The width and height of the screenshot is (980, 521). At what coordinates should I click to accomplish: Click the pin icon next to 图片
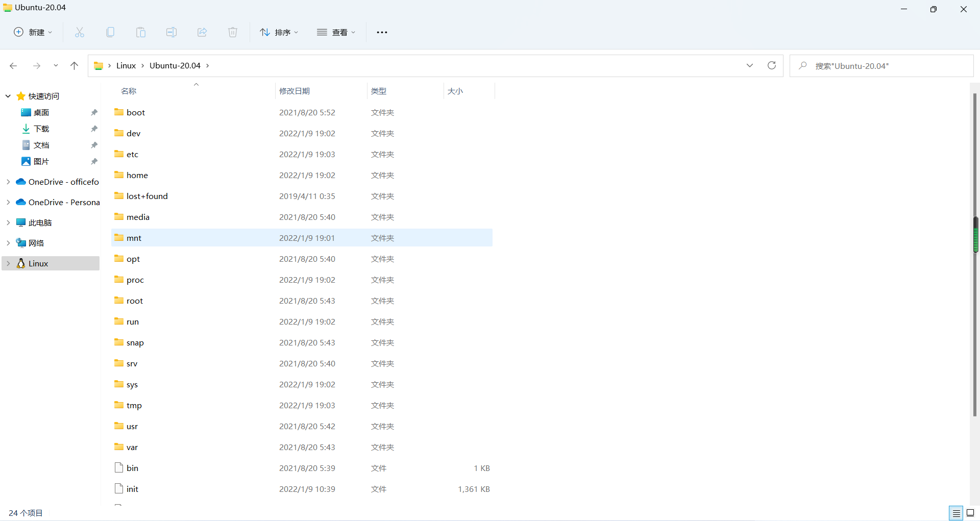click(x=94, y=161)
